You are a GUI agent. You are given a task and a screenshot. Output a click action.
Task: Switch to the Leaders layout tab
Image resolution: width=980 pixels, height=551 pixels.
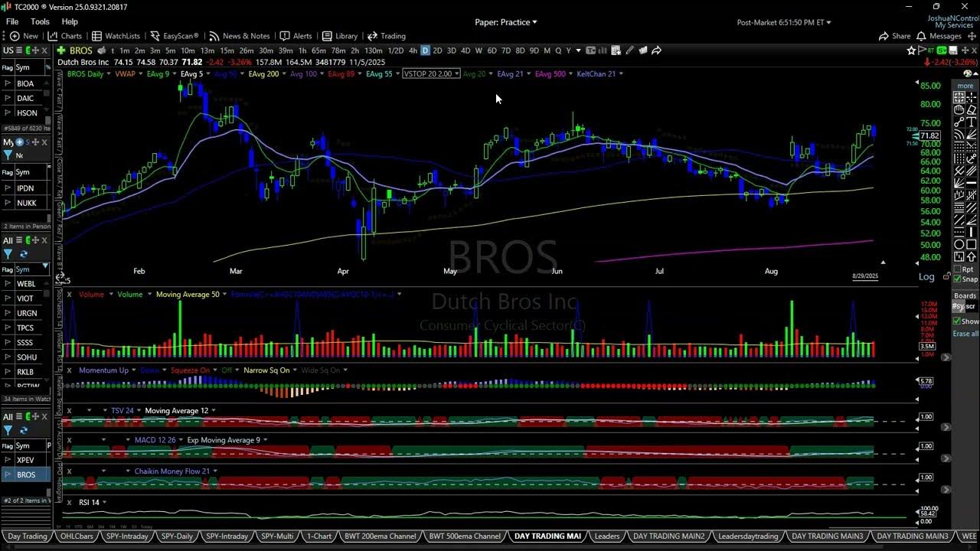click(x=607, y=536)
